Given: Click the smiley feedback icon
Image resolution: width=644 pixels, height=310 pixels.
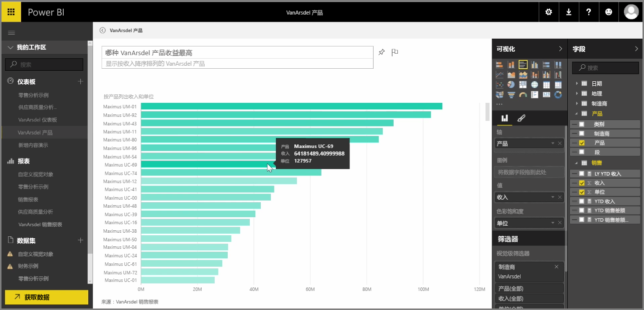Looking at the screenshot, I should pyautogui.click(x=609, y=12).
